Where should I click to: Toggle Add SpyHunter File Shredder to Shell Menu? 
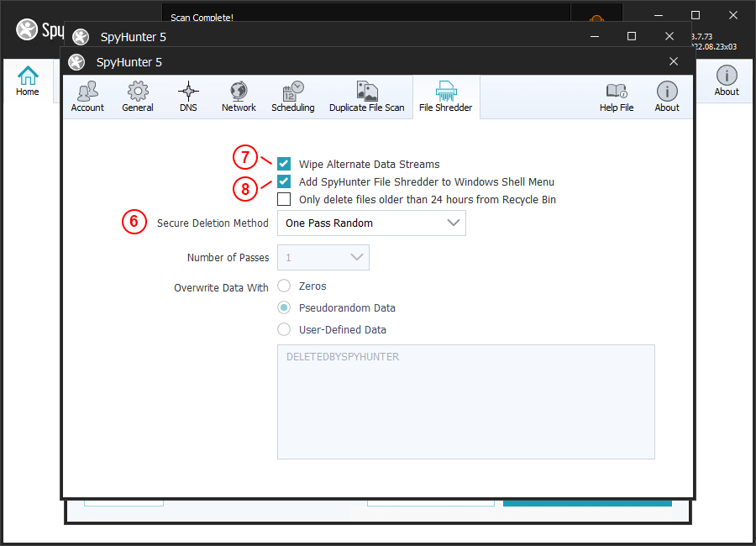click(284, 181)
